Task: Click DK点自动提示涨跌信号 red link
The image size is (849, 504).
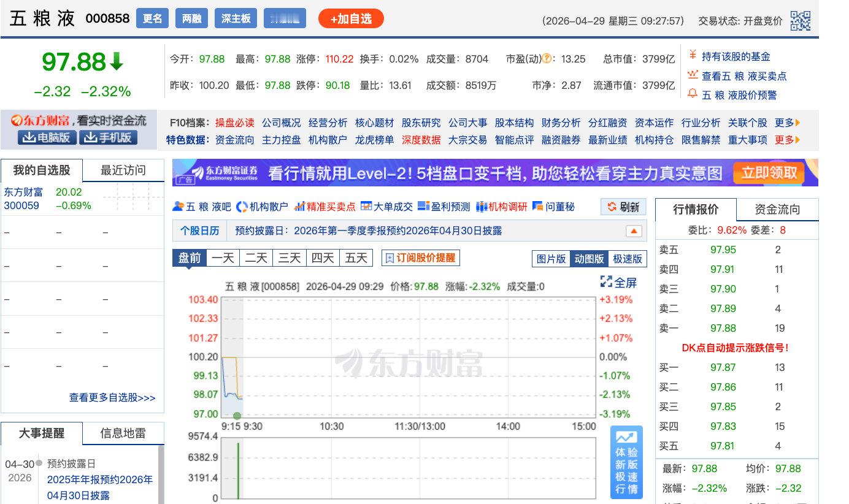Action: point(735,348)
